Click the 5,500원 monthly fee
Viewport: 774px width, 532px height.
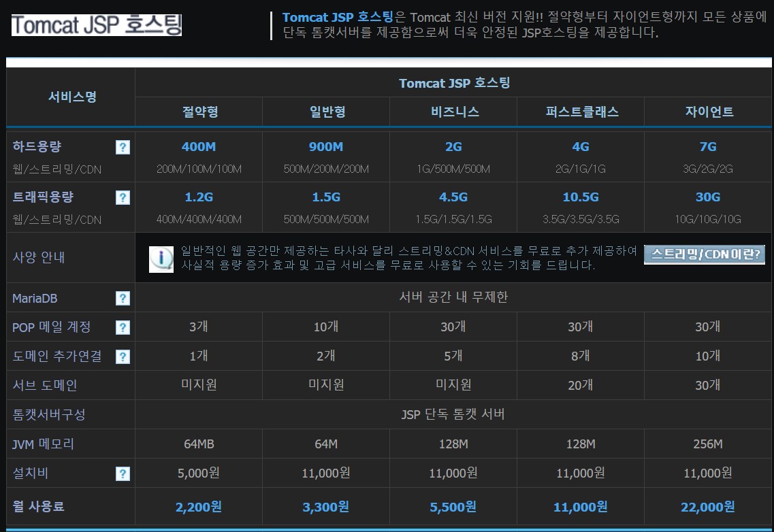coord(453,507)
